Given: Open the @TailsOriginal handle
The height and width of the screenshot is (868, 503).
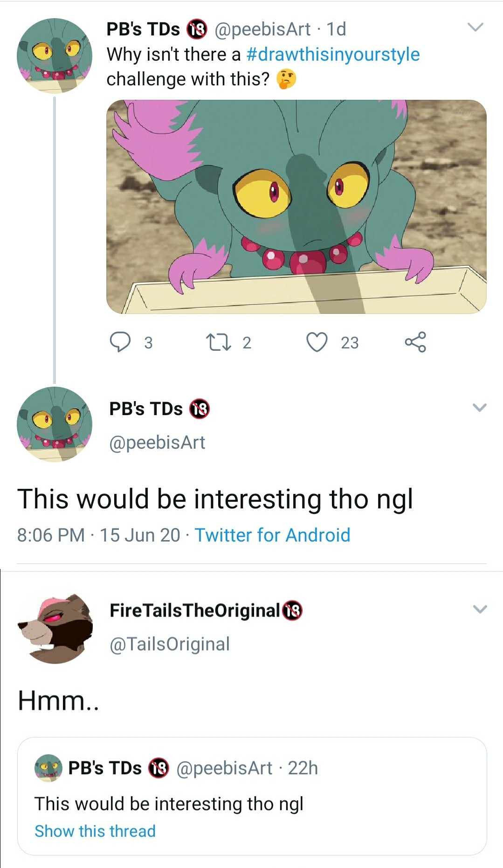Looking at the screenshot, I should point(170,644).
